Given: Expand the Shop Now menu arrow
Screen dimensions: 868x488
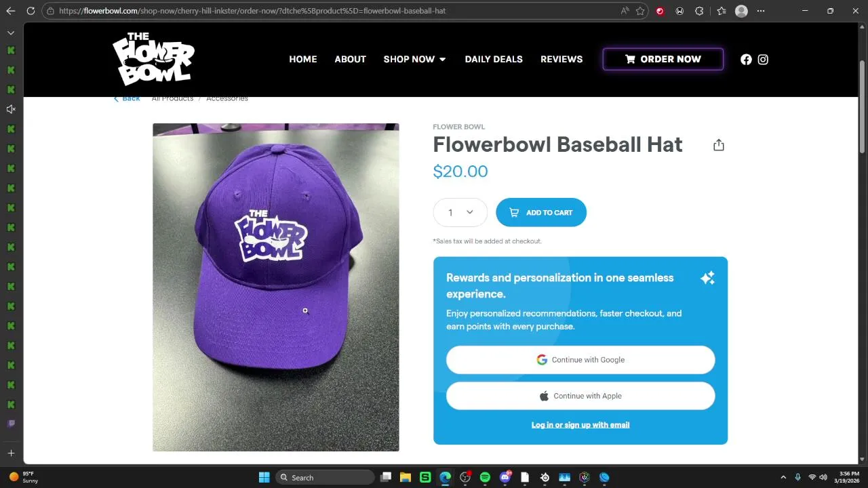Looking at the screenshot, I should tap(443, 60).
